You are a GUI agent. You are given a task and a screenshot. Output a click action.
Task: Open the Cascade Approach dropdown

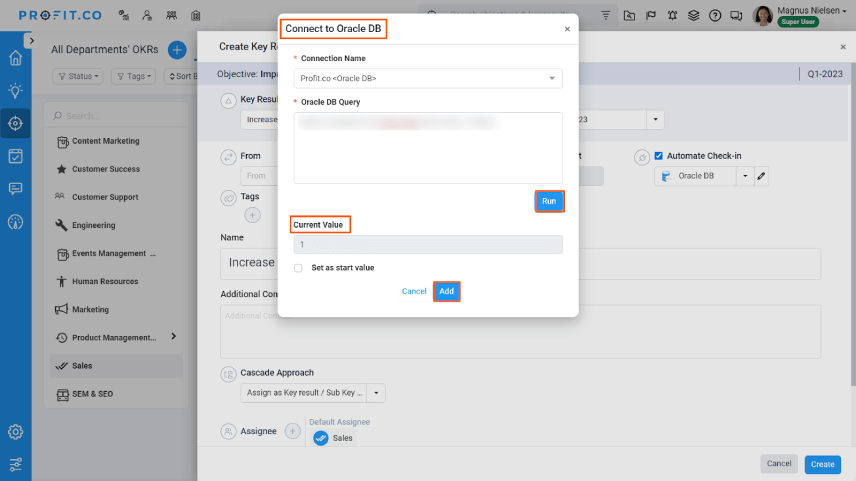[313, 393]
